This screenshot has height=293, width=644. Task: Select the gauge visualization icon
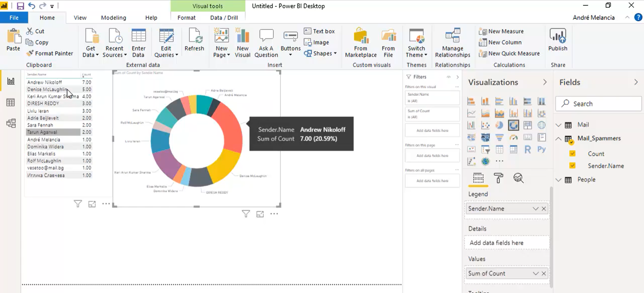click(x=513, y=137)
